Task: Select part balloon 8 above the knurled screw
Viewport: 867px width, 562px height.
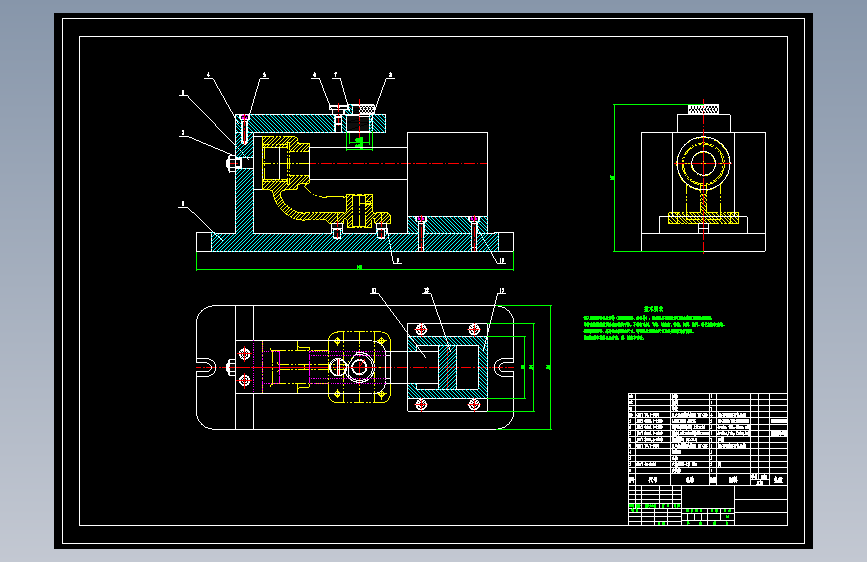Action: click(390, 75)
